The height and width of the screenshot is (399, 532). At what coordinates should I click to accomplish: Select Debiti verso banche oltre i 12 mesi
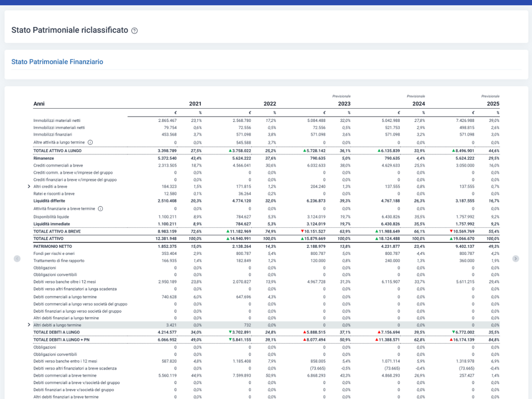click(64, 282)
